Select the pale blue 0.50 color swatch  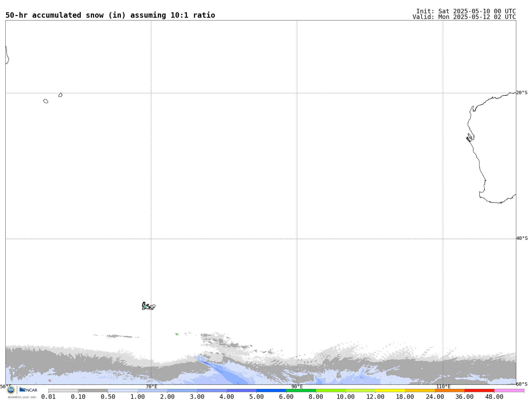[x=123, y=391]
